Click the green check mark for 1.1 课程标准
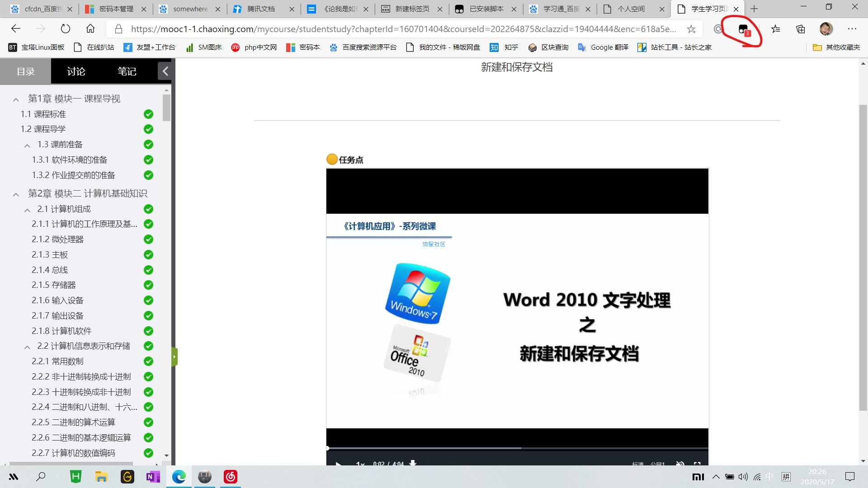The height and width of the screenshot is (488, 868). [x=148, y=114]
